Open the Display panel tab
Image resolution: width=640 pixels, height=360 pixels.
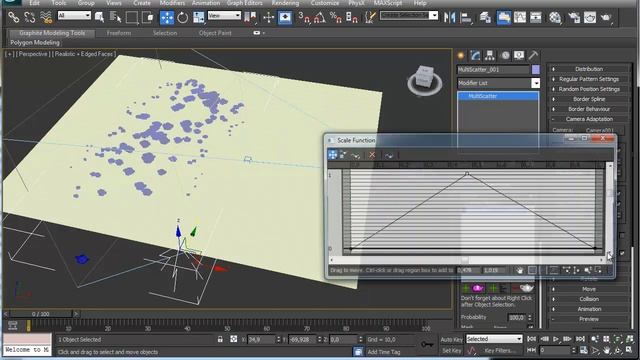pyautogui.click(x=519, y=55)
